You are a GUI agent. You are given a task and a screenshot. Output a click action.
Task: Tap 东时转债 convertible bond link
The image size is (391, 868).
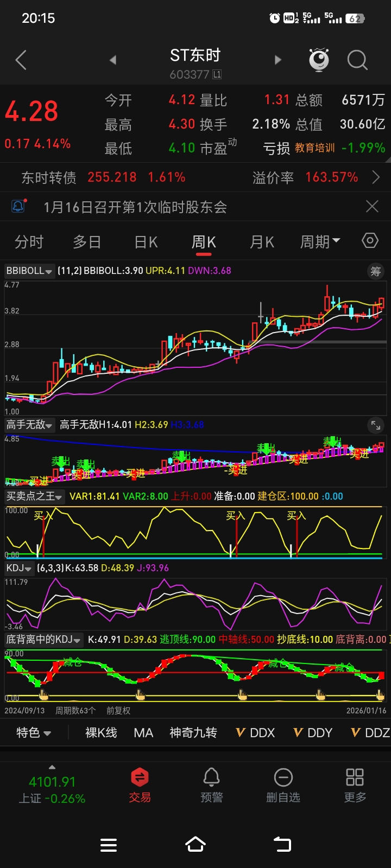[49, 177]
